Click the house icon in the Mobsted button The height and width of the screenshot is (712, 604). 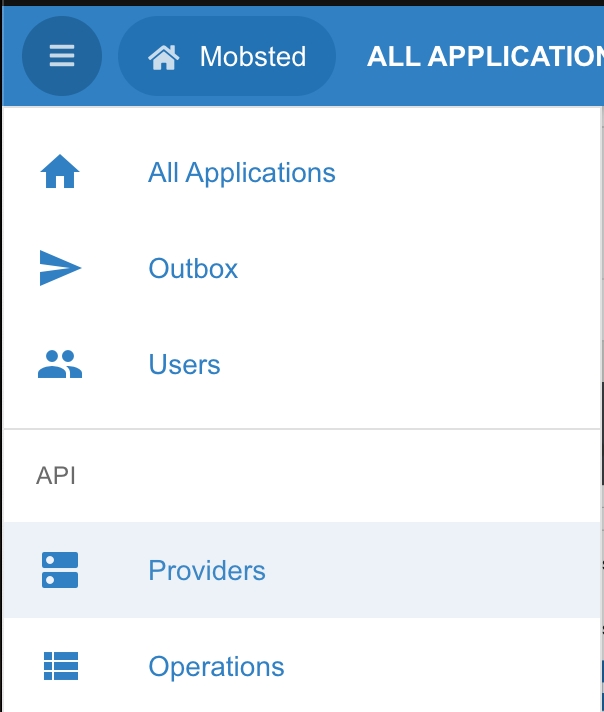tap(163, 57)
